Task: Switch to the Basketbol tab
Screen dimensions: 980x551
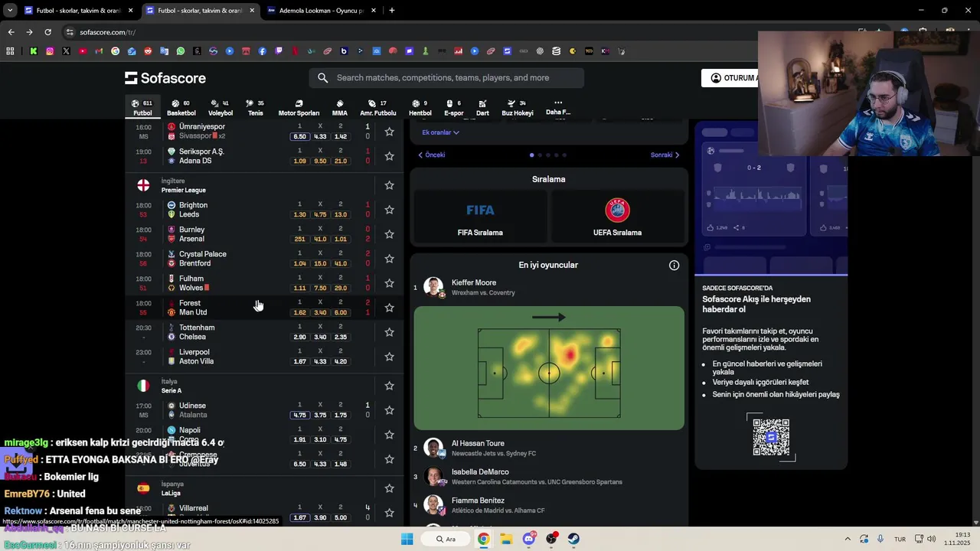Action: click(181, 108)
